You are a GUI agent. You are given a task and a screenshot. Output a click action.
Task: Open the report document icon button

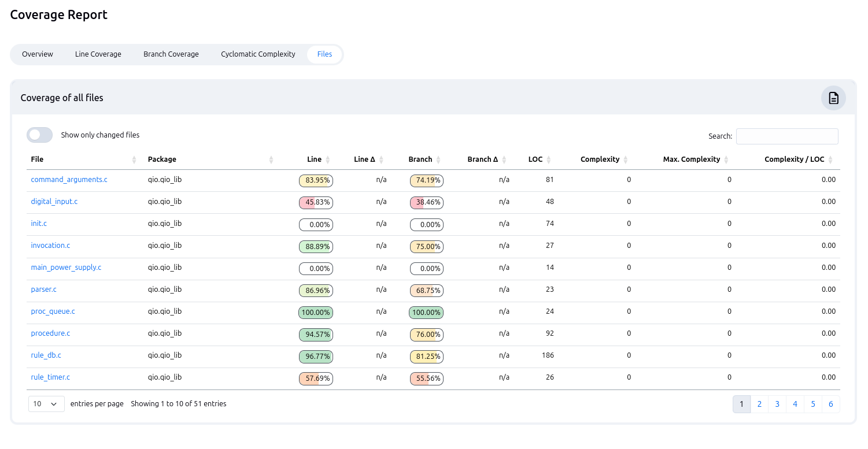point(833,98)
